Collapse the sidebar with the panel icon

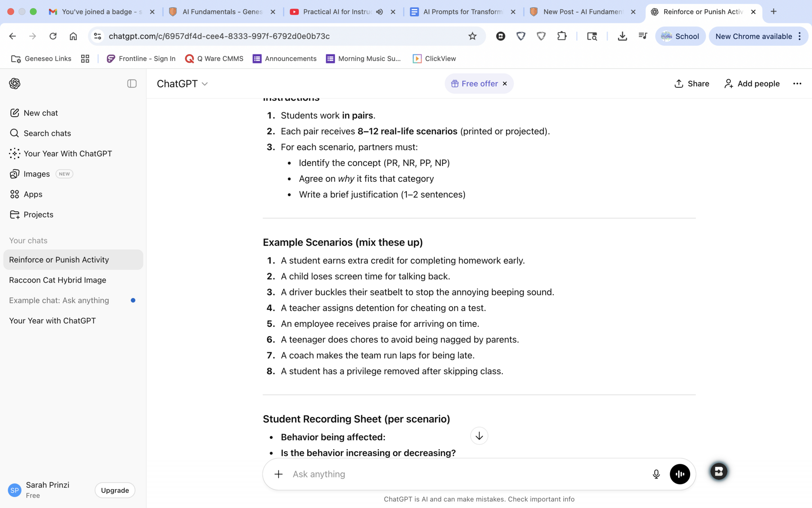(x=132, y=83)
